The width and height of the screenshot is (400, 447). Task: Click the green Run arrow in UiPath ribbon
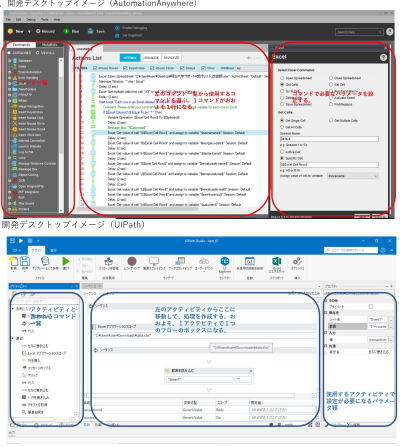(66, 261)
